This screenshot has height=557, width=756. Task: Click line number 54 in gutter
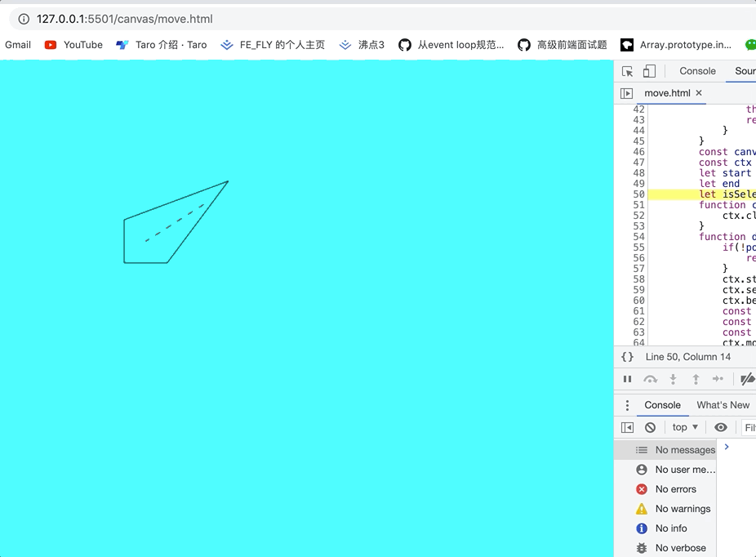coord(638,237)
